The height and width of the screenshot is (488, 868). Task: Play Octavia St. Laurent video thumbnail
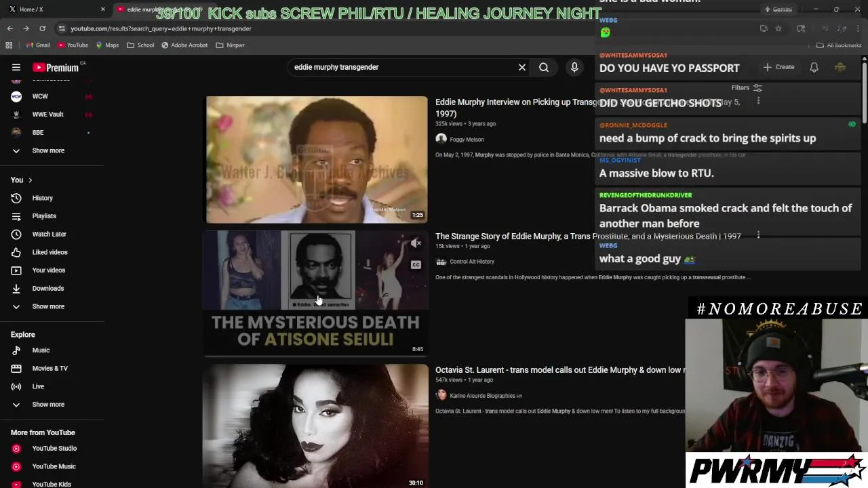click(x=317, y=426)
